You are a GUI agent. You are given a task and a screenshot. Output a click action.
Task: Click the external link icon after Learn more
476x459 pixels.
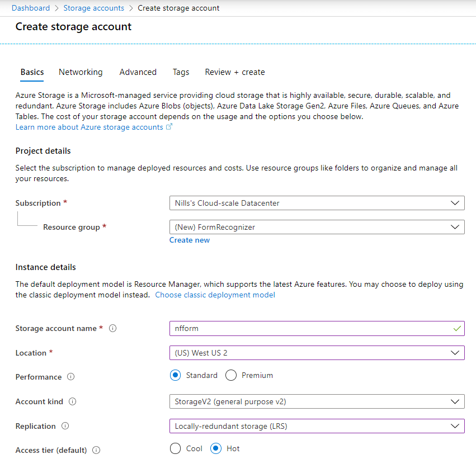pyautogui.click(x=169, y=127)
